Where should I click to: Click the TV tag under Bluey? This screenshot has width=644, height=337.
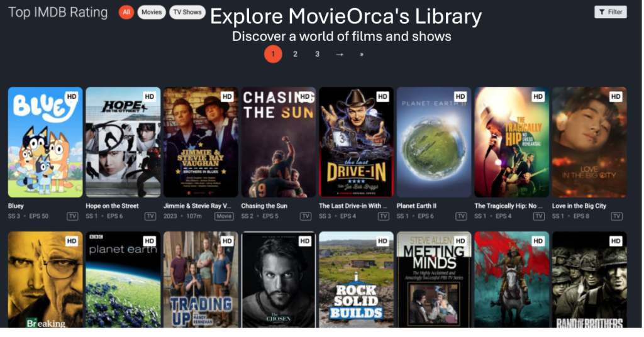pos(73,216)
